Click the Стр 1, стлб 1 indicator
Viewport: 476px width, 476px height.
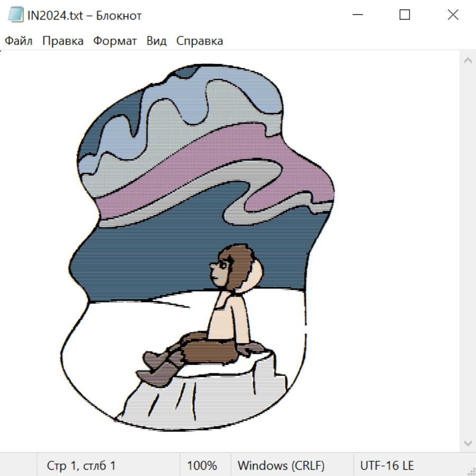pos(81,465)
